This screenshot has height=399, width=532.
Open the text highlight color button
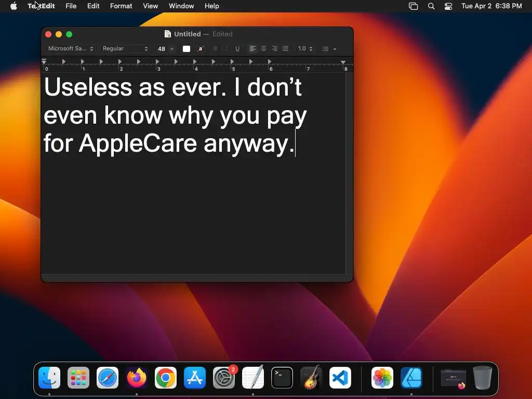tap(201, 49)
